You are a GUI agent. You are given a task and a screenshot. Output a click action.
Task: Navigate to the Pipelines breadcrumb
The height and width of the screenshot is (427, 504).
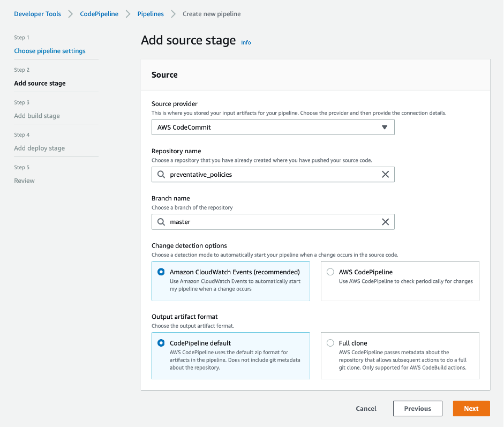[150, 14]
